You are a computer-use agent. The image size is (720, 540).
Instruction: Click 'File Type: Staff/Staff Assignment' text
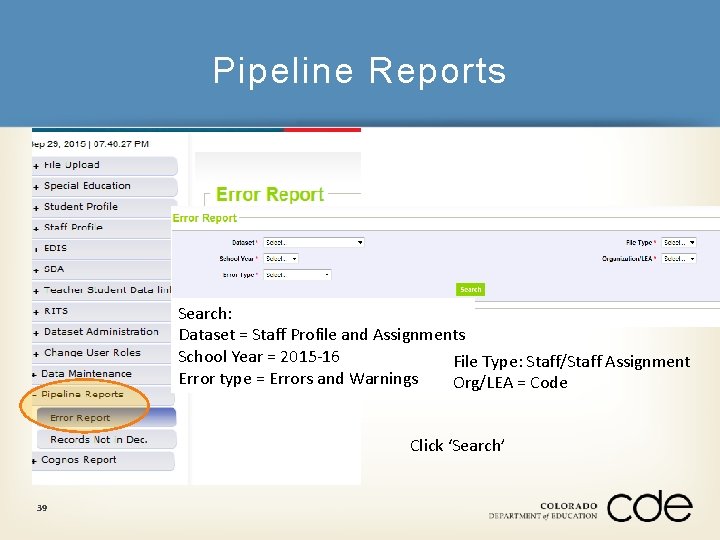572,362
